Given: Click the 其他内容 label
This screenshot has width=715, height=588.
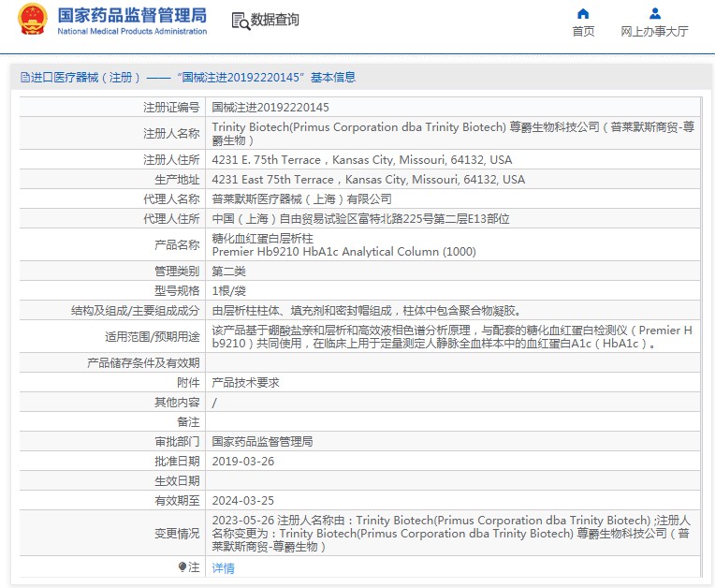Looking at the screenshot, I should [177, 402].
